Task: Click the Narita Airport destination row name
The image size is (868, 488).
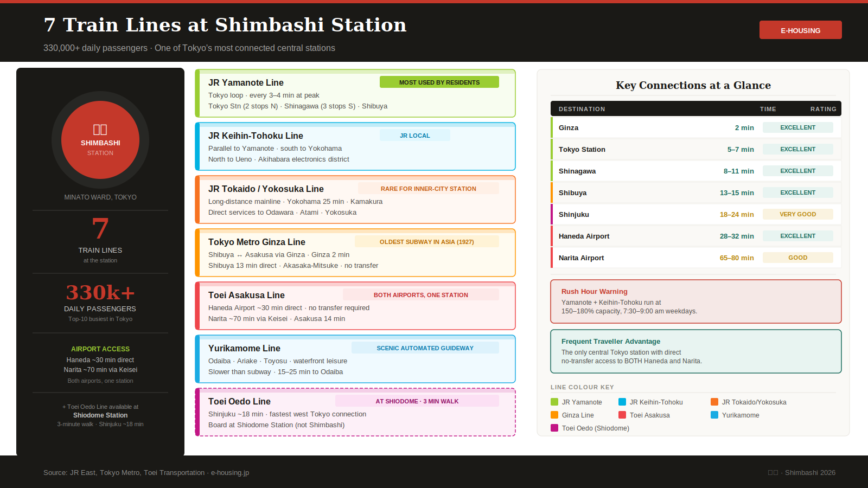Action: (x=581, y=258)
